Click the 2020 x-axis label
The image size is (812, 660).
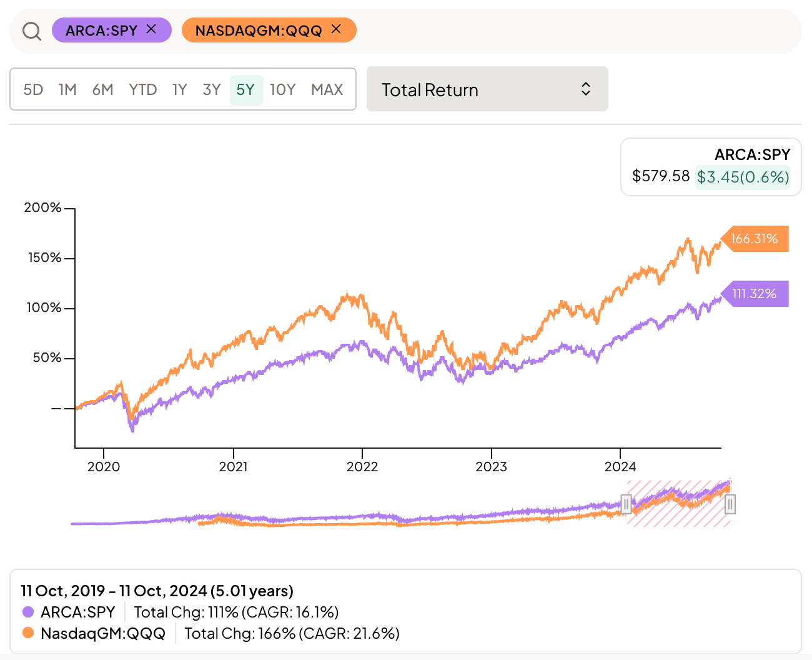[104, 467]
